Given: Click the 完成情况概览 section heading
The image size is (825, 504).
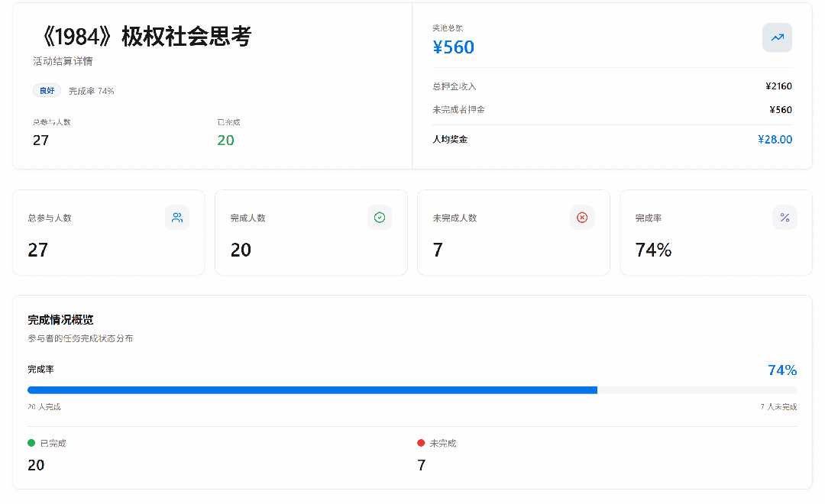Looking at the screenshot, I should coord(60,320).
